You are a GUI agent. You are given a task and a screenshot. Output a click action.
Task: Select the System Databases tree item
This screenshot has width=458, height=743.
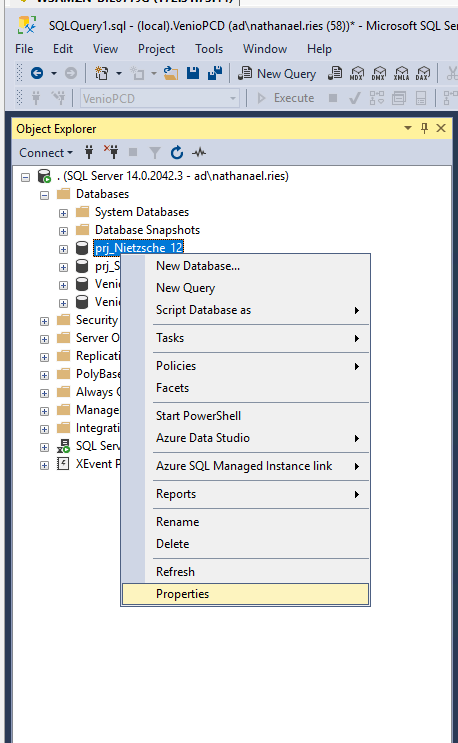pyautogui.click(x=142, y=212)
